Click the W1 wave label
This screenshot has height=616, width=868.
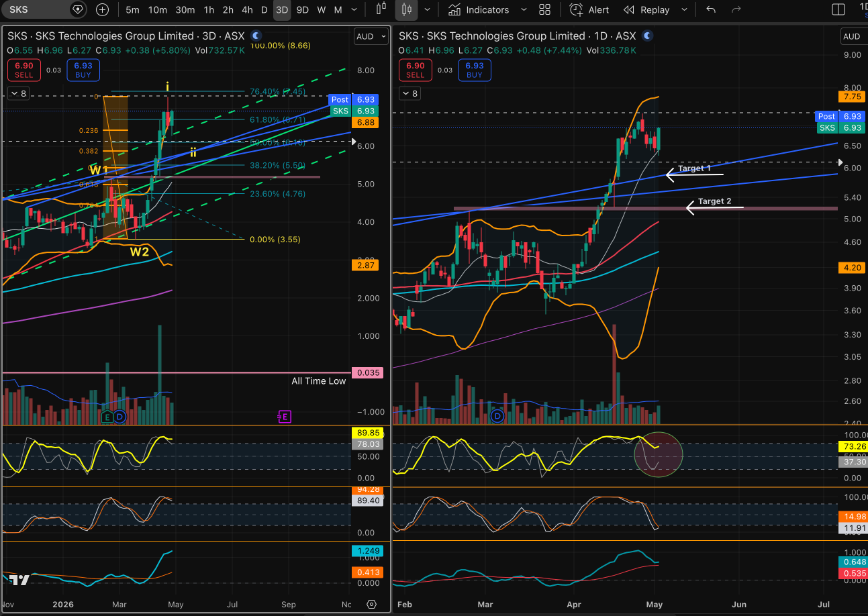pyautogui.click(x=100, y=169)
